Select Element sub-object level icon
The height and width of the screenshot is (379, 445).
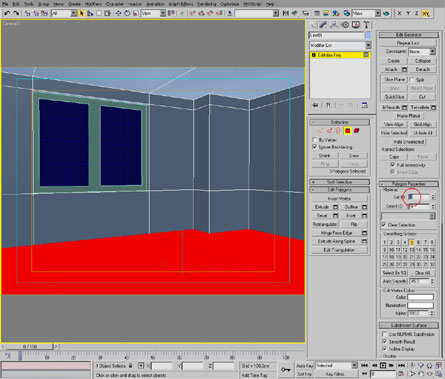356,131
